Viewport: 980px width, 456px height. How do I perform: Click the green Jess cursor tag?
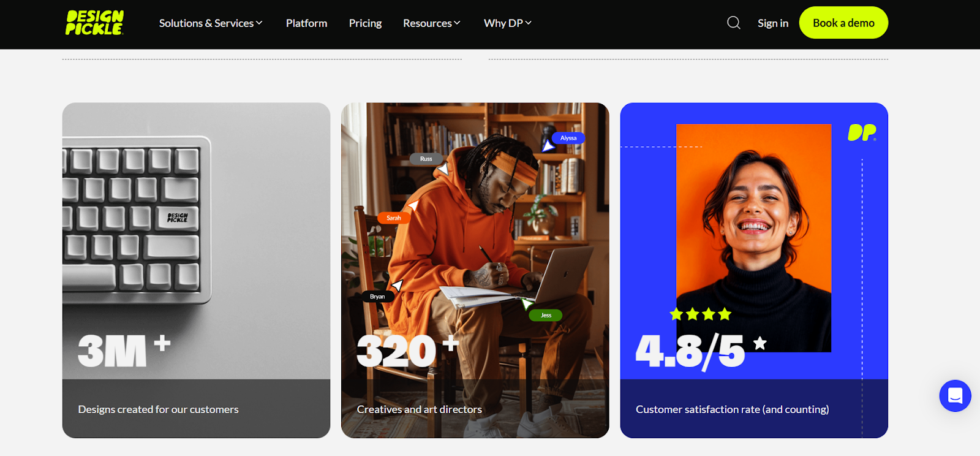546,315
